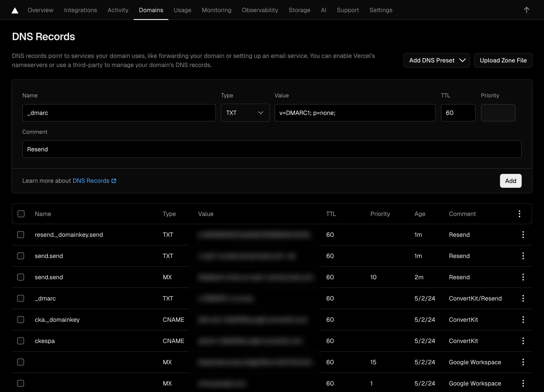Click the ConvertKit/Resend comment text
Image resolution: width=544 pixels, height=392 pixels.
point(475,298)
